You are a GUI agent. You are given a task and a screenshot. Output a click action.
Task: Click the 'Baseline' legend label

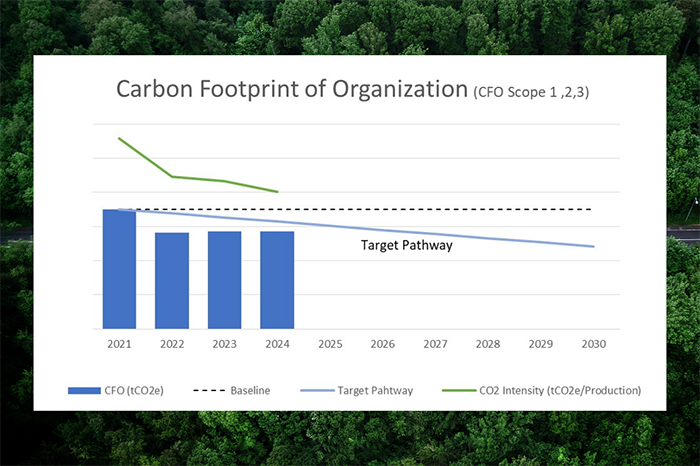[250, 391]
